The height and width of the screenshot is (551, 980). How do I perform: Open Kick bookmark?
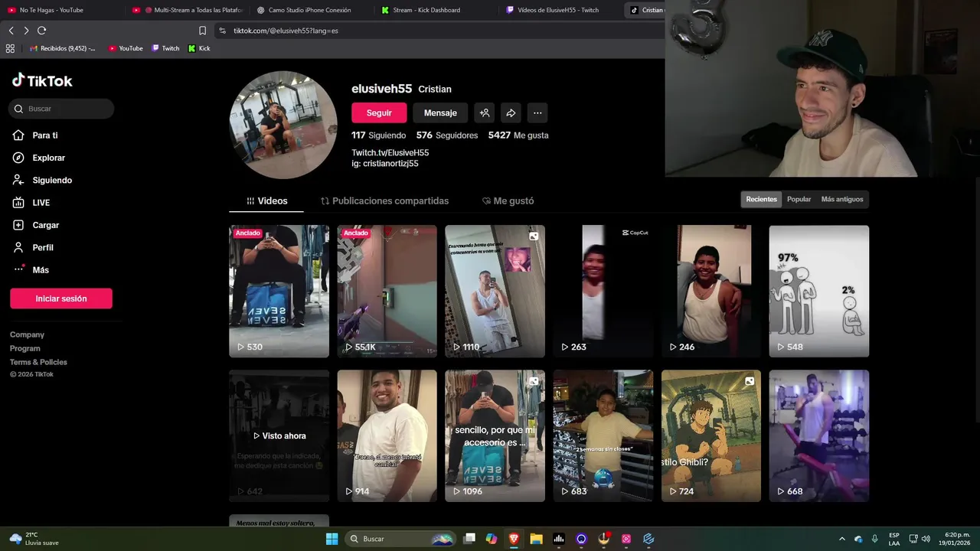pos(199,48)
